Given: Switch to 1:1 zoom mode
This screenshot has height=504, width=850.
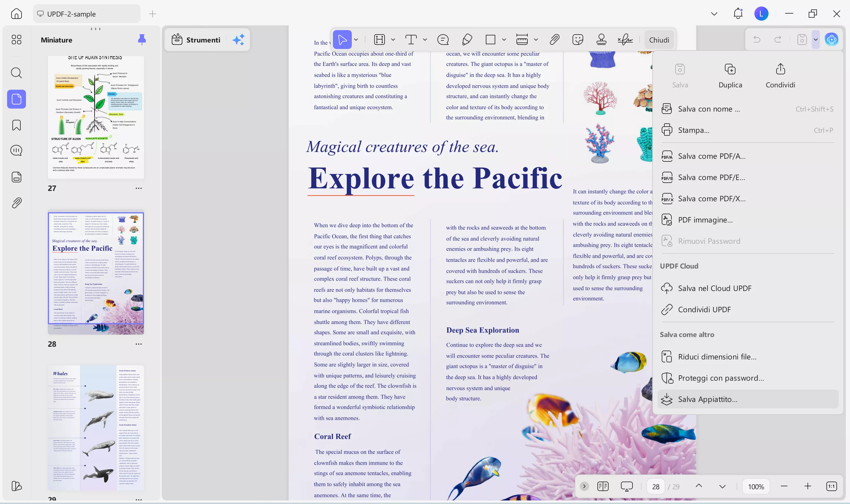Looking at the screenshot, I should (831, 486).
